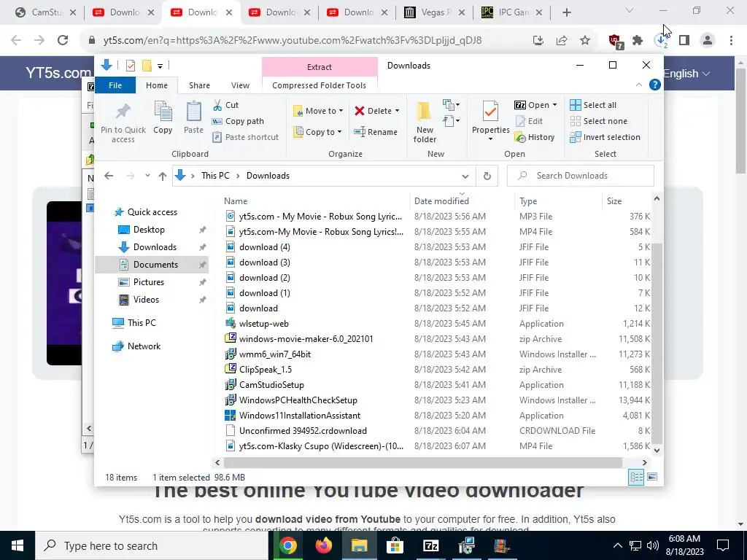Expand the Copy to dropdown
Image resolution: width=747 pixels, height=560 pixels.
coord(339,132)
